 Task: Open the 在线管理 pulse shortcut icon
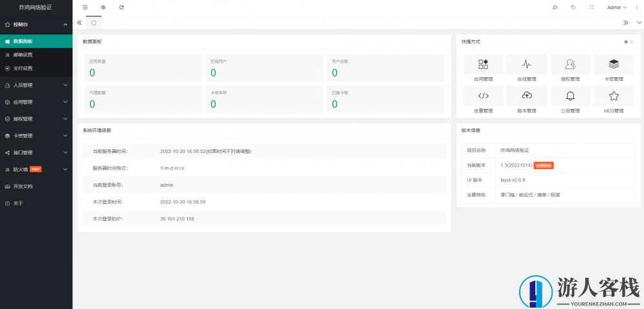pos(527,64)
